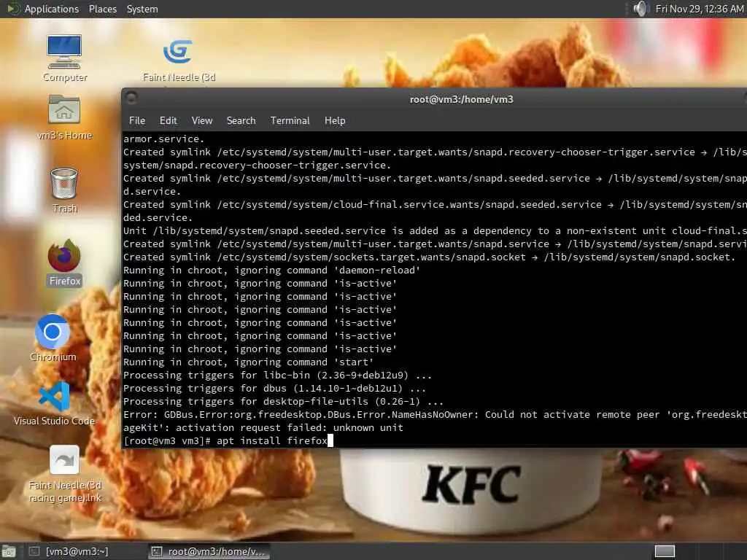Image resolution: width=747 pixels, height=560 pixels.
Task: Open the Applications menu
Action: point(52,9)
